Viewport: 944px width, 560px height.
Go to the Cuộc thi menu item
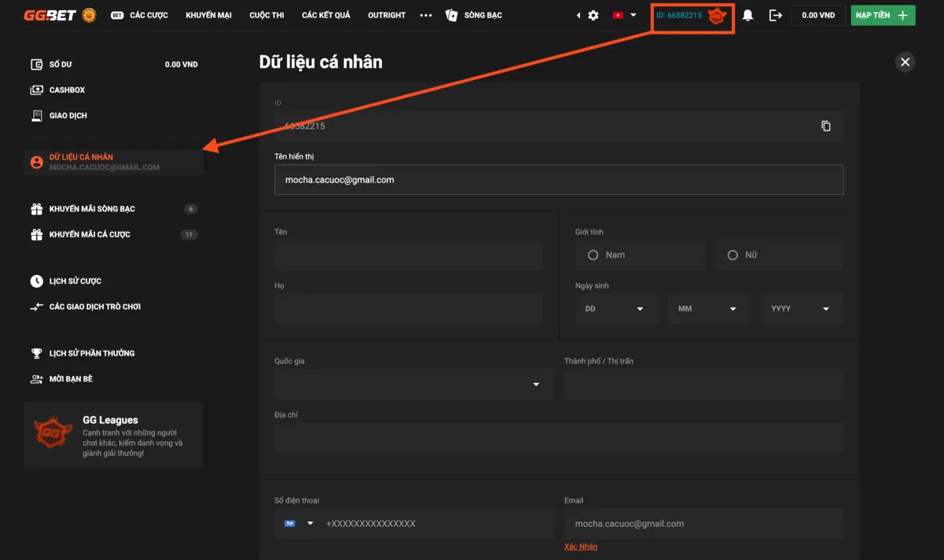(x=267, y=15)
